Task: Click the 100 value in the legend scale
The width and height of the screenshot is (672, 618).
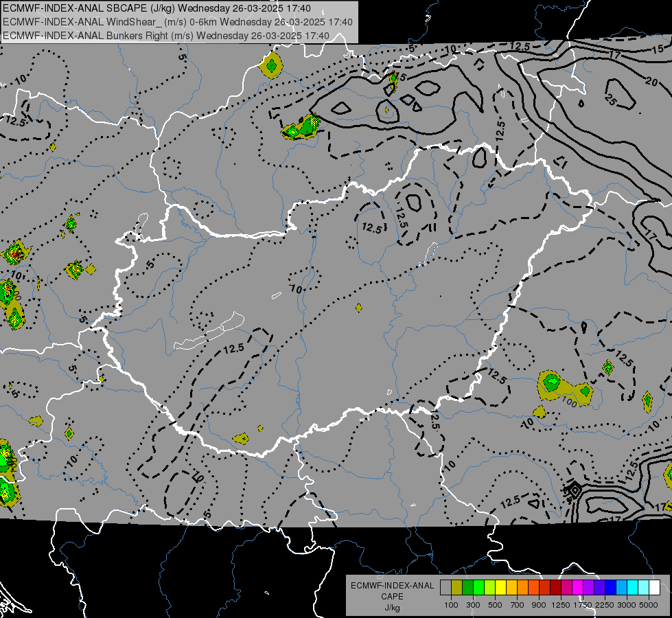Action: tap(451, 605)
